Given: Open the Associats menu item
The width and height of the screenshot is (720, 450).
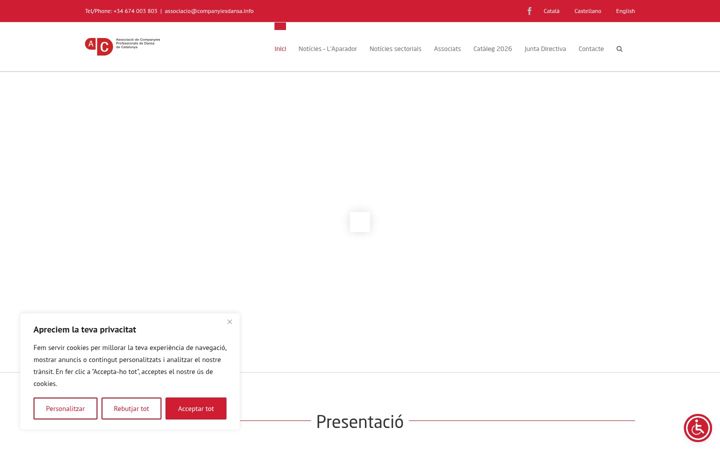Looking at the screenshot, I should point(447,49).
